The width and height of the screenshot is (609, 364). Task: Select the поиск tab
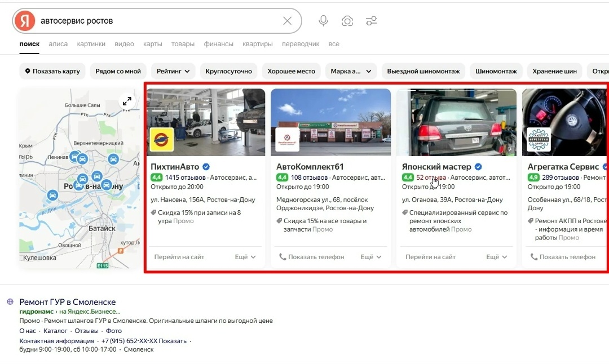coord(29,44)
